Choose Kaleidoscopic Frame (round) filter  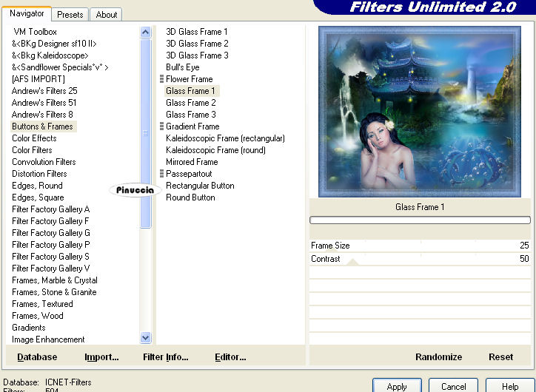click(215, 150)
